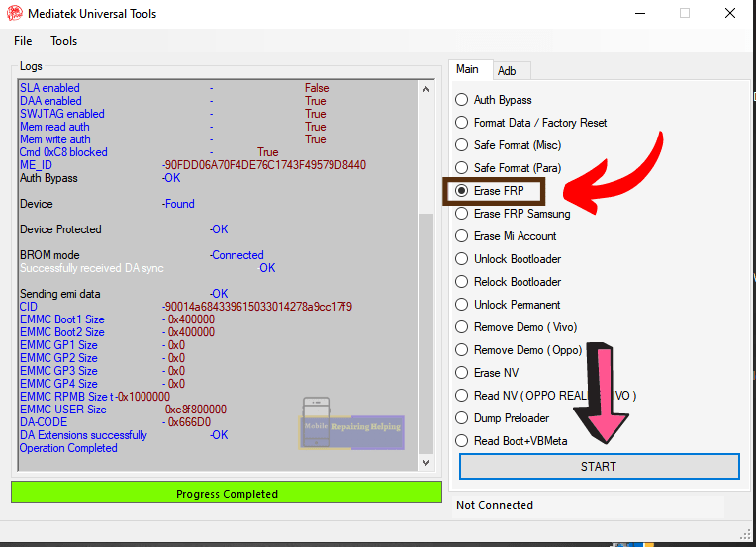756x547 pixels.
Task: Open the Tools menu
Action: point(63,41)
